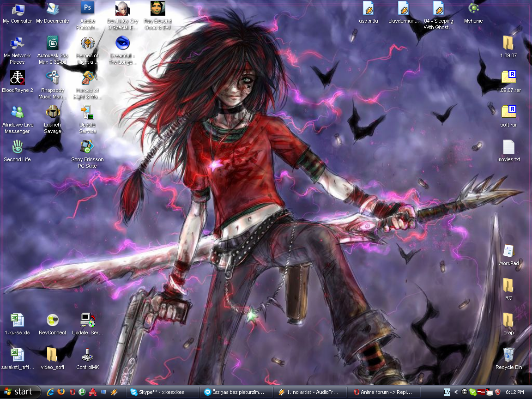Switch to the Anime forum Opera window
The width and height of the screenshot is (532, 399).
coord(384,392)
